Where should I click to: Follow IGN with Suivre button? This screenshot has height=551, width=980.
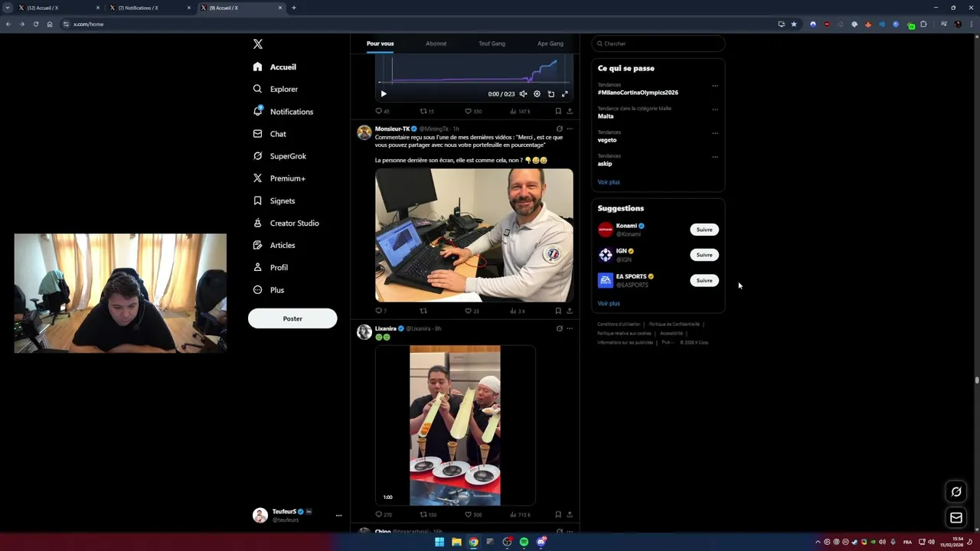click(x=704, y=255)
